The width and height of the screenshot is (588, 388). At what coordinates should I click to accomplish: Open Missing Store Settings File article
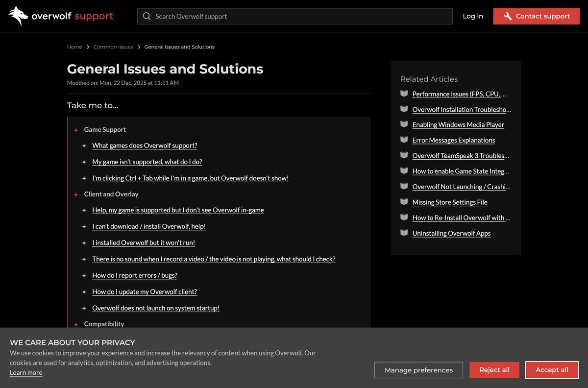pyautogui.click(x=450, y=202)
